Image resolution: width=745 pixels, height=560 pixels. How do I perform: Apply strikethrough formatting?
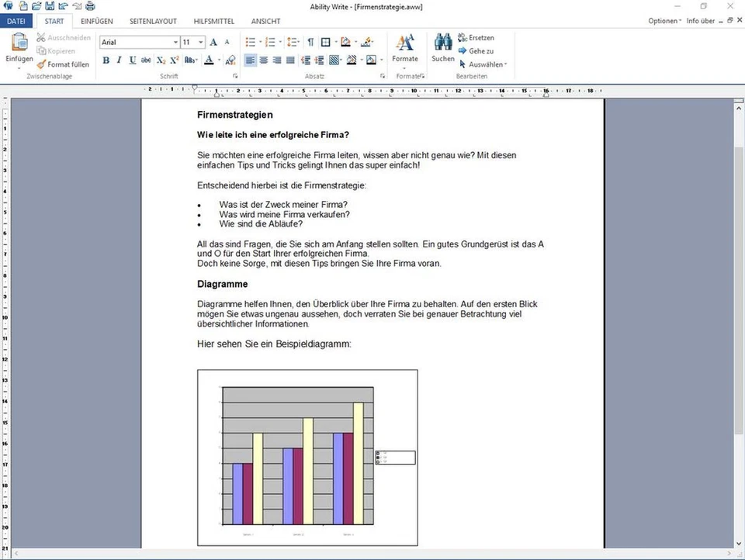pyautogui.click(x=147, y=60)
